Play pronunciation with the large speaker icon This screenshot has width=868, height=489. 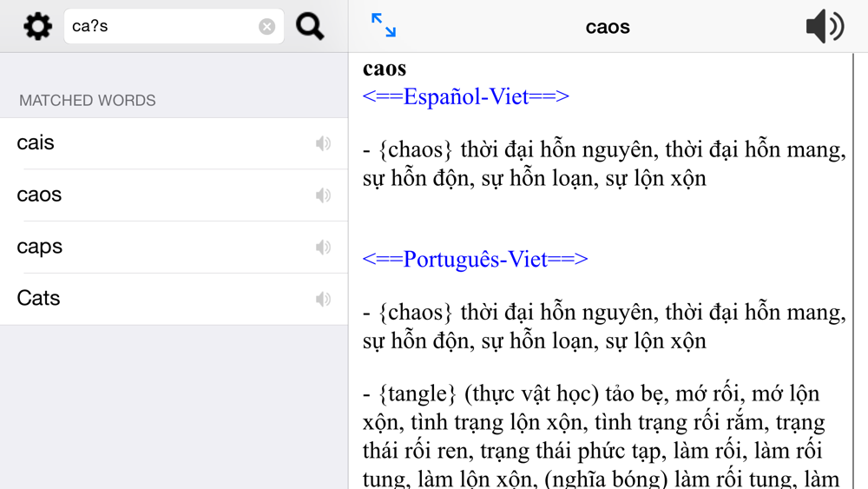(x=824, y=27)
